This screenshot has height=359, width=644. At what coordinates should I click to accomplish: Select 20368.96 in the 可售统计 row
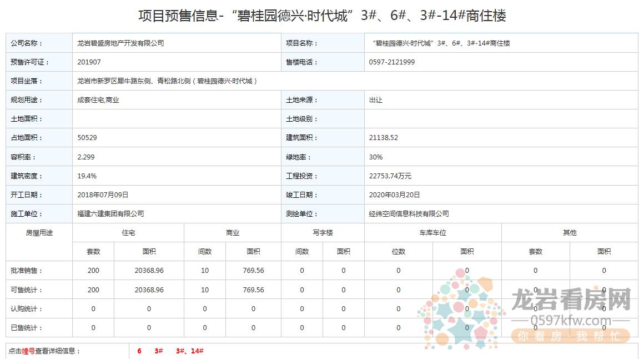pos(149,290)
